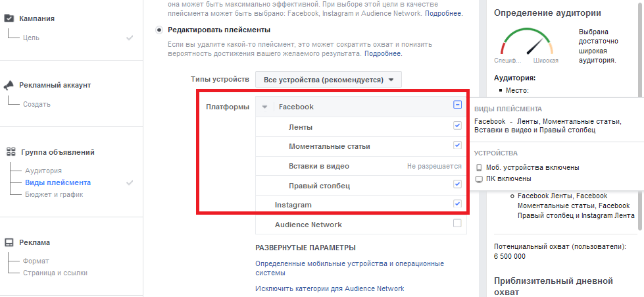Click Определенные мобильные устройства link

point(349,268)
